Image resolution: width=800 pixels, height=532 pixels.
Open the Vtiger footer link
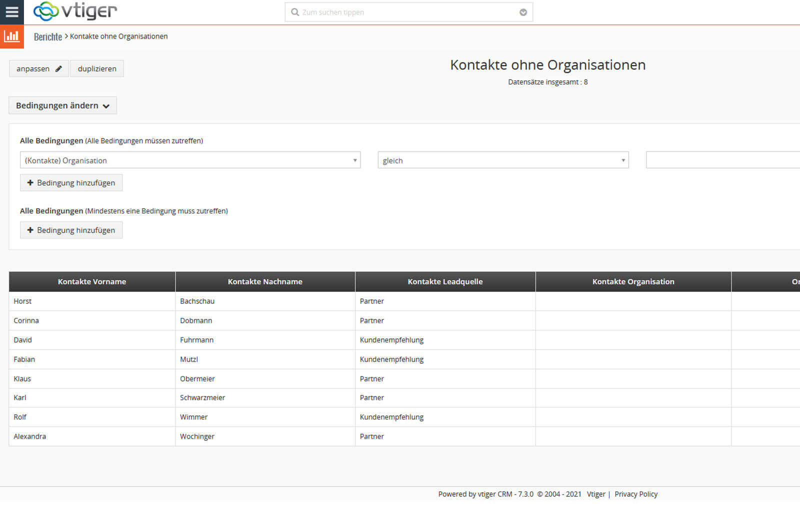tap(595, 494)
